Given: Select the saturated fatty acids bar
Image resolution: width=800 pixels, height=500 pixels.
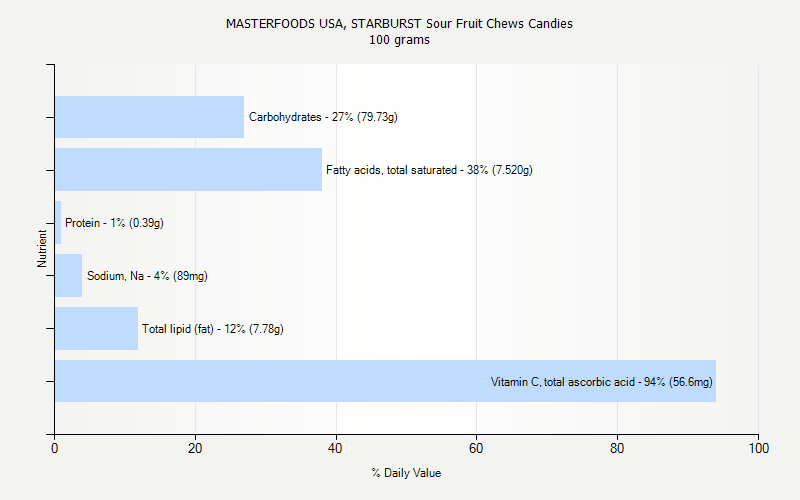Looking at the screenshot, I should click(188, 170).
